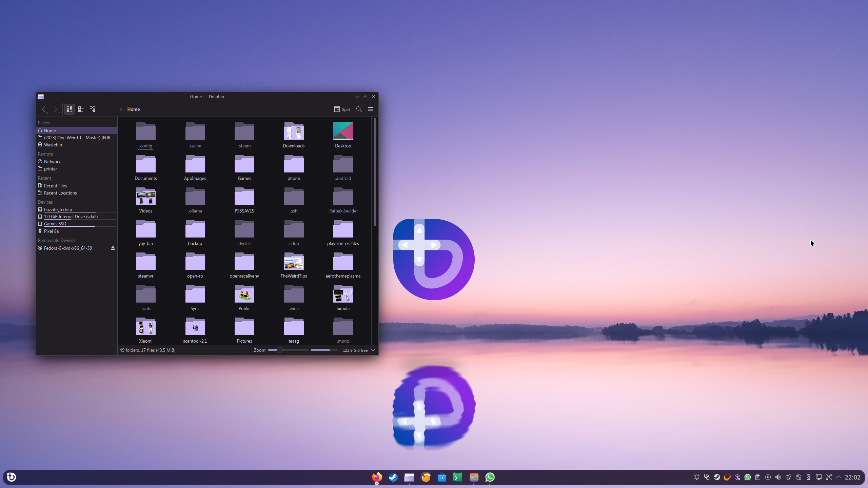The width and height of the screenshot is (868, 488).
Task: Select Wastebin in Places panel
Action: [53, 145]
